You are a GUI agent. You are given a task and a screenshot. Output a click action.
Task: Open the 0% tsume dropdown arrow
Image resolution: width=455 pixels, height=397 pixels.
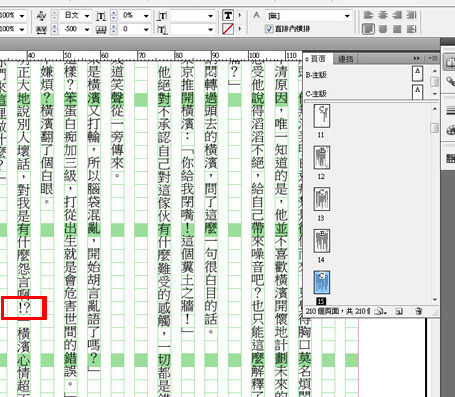tap(146, 16)
